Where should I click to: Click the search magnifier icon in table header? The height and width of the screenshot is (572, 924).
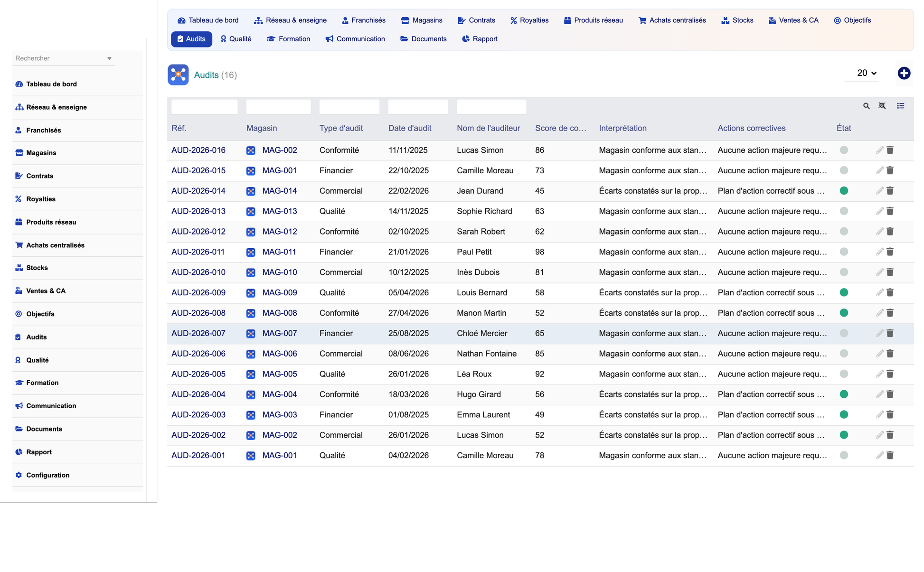click(x=866, y=106)
